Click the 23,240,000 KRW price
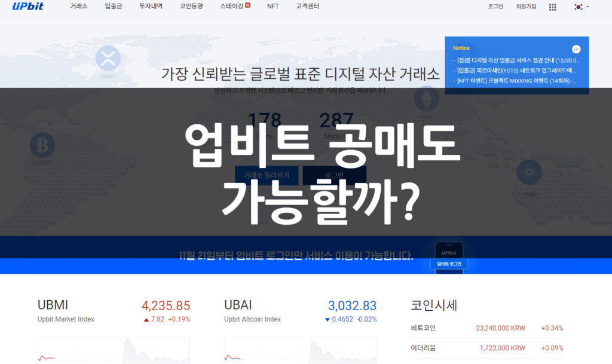 tap(500, 328)
